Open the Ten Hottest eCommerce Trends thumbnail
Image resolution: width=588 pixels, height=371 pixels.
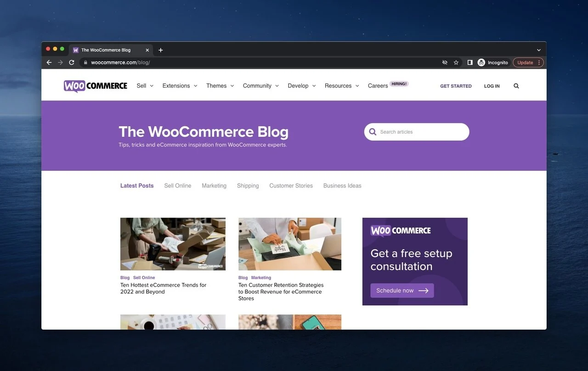pos(173,244)
